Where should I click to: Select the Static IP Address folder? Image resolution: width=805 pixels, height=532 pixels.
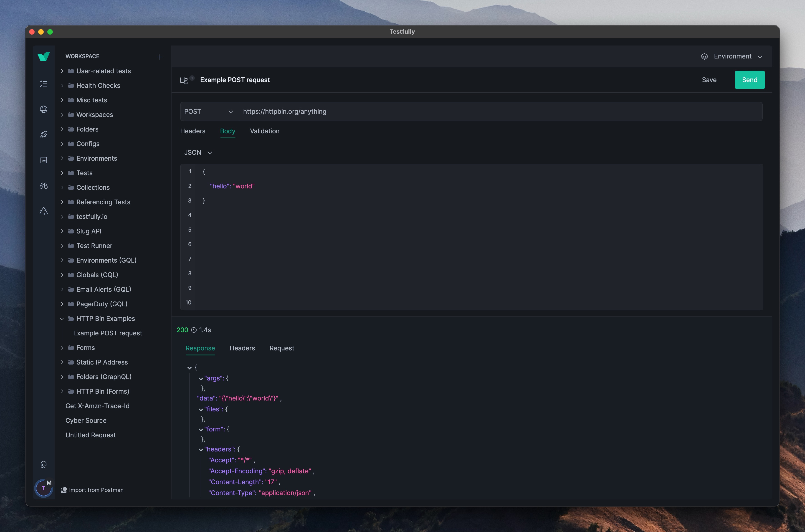(x=102, y=362)
